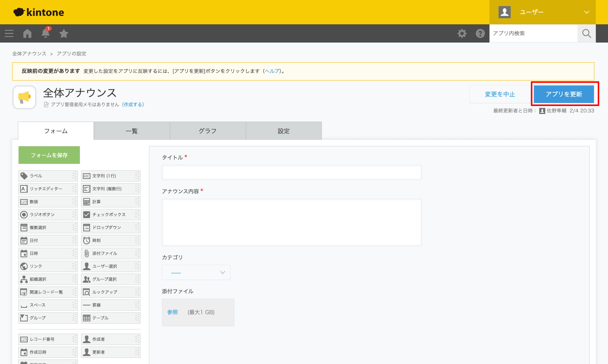608x364 pixels.
Task: Switch to the グラフ tab
Action: click(207, 130)
